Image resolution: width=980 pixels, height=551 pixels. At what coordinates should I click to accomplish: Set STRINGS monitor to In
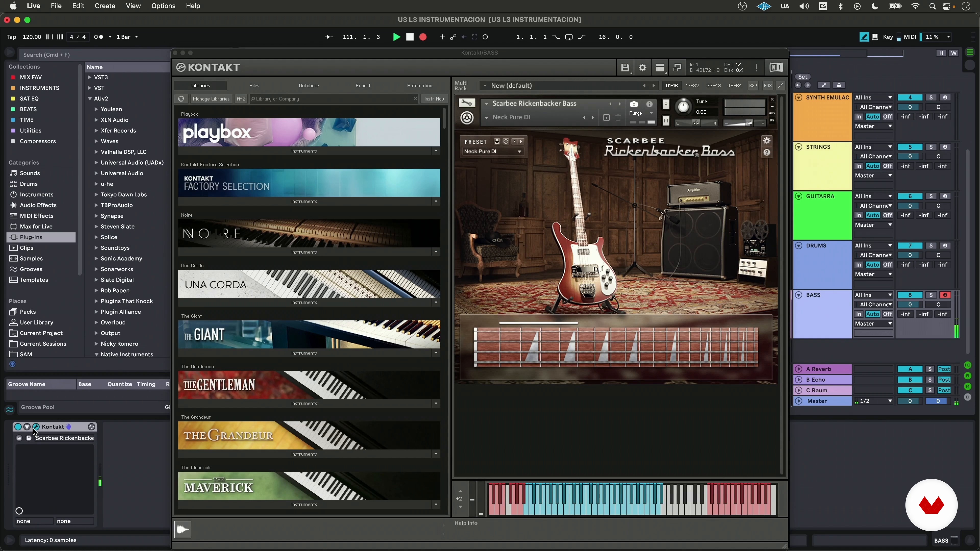(859, 166)
